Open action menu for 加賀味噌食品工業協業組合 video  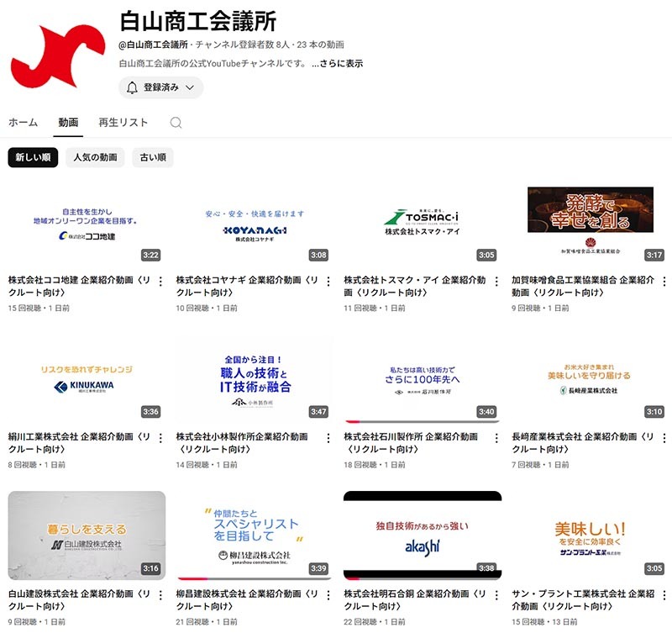pyautogui.click(x=664, y=282)
